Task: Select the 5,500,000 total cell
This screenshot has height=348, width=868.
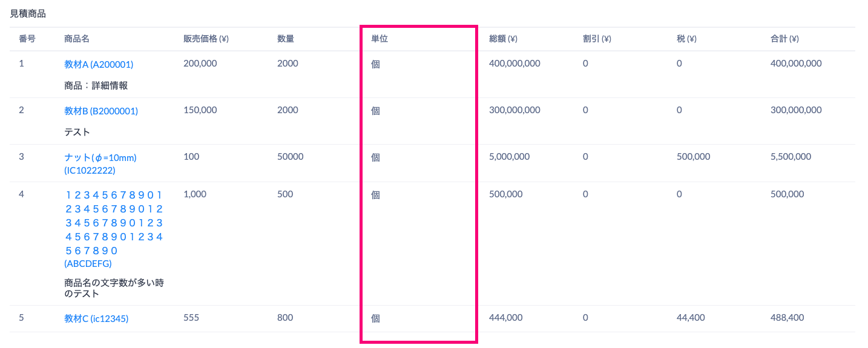Action: coord(791,157)
